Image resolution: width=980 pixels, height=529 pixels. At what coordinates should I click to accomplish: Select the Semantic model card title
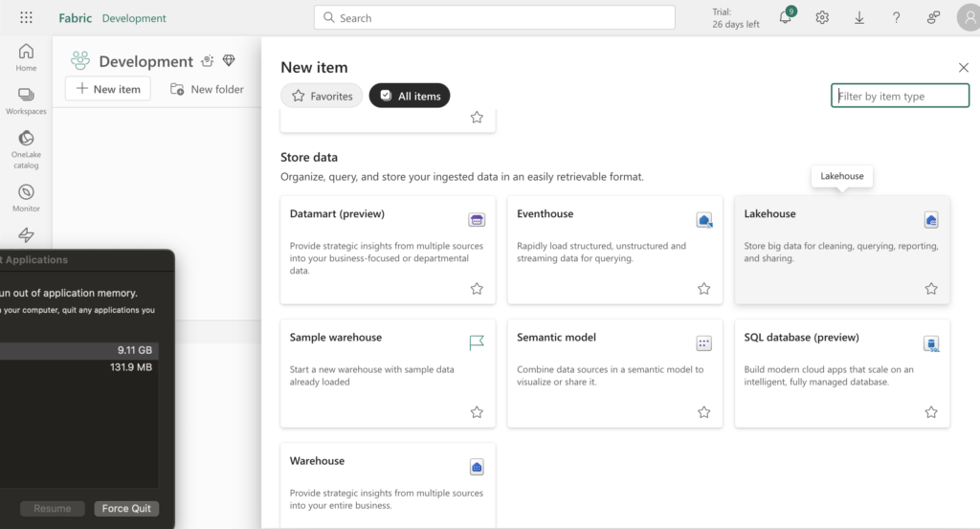point(556,338)
